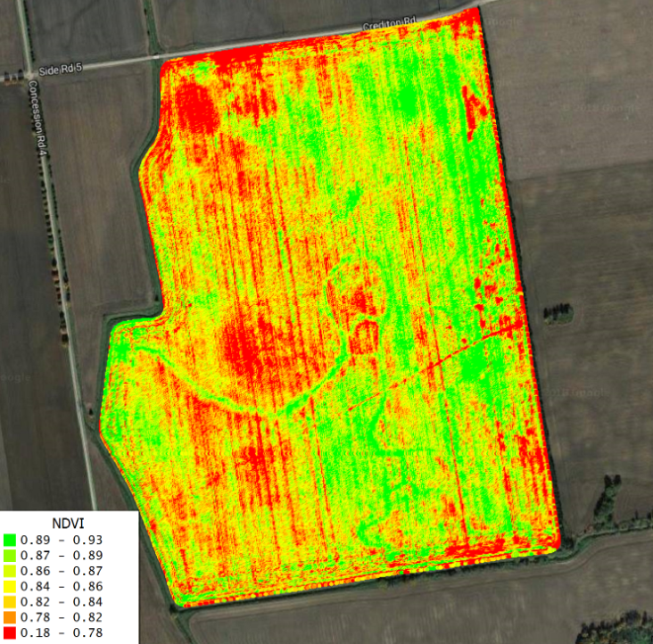The image size is (653, 644).
Task: Click the NDVI legend title
Action: [x=68, y=524]
